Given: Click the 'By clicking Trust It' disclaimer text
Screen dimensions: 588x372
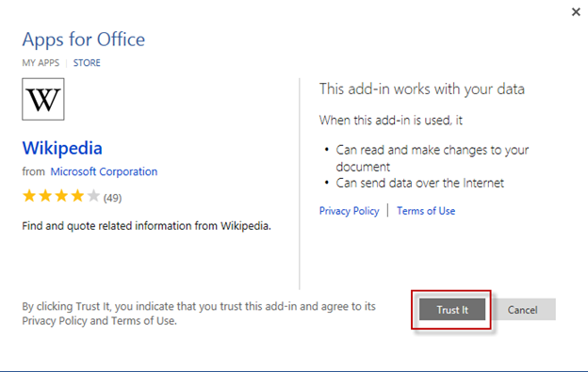Looking at the screenshot, I should pos(199,314).
